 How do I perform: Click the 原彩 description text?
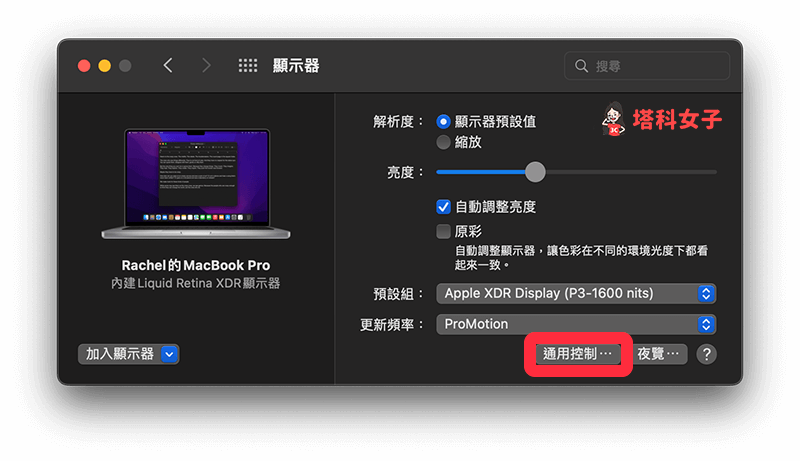coord(582,258)
